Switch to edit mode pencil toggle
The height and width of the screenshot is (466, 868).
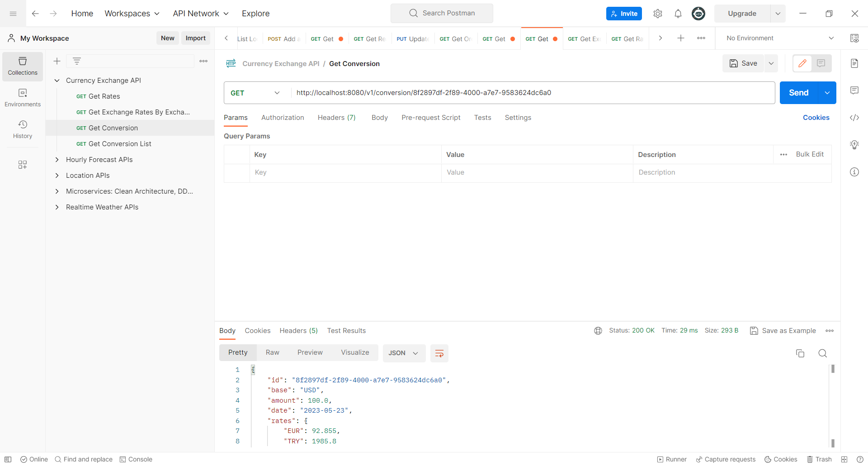tap(802, 63)
